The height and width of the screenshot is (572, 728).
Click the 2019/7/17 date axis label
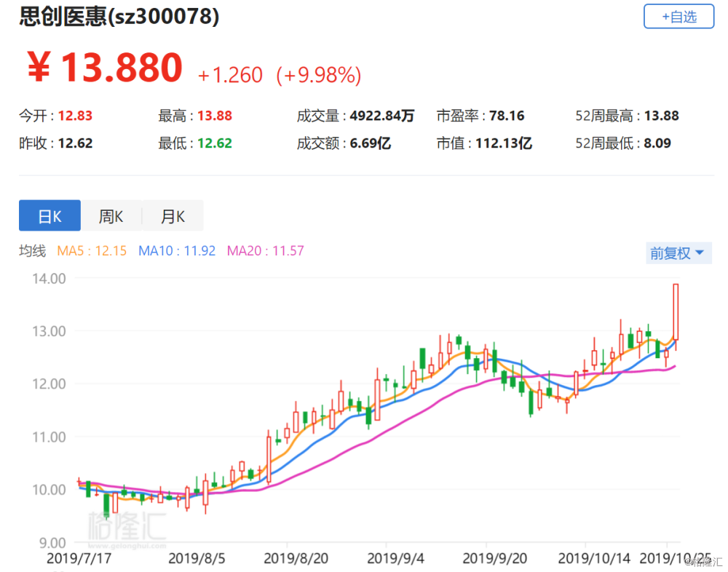(x=79, y=558)
